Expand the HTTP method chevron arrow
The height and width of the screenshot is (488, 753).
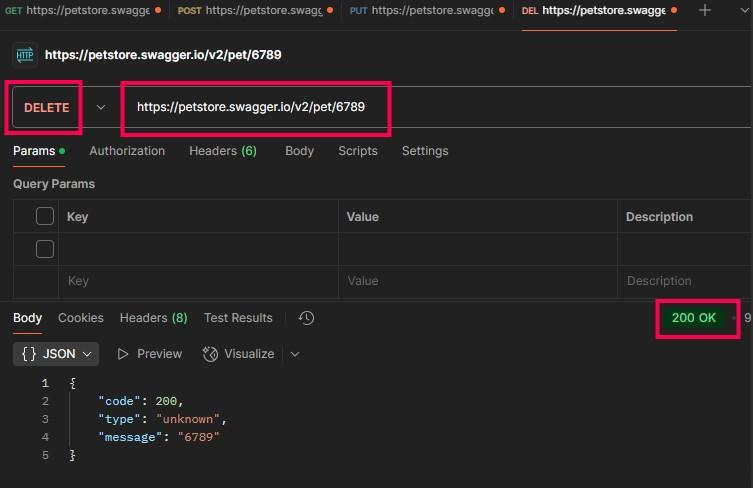101,107
